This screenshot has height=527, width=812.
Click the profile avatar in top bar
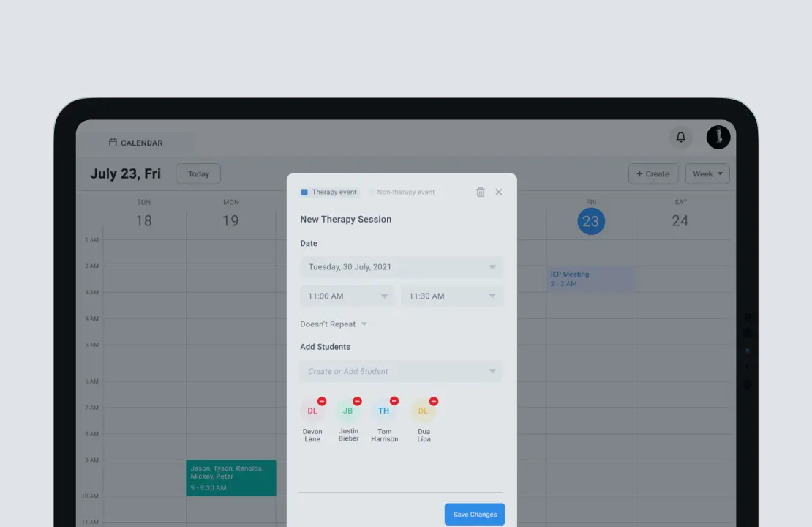point(718,137)
